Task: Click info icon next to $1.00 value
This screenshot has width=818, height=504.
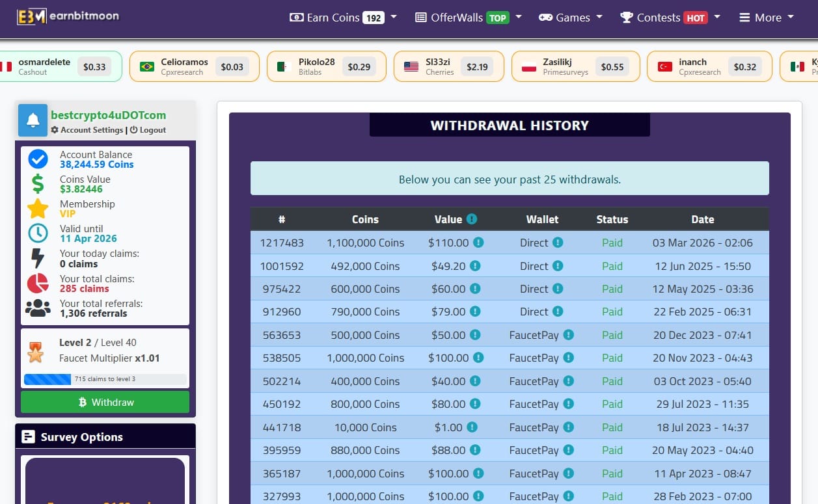Action: [x=472, y=427]
